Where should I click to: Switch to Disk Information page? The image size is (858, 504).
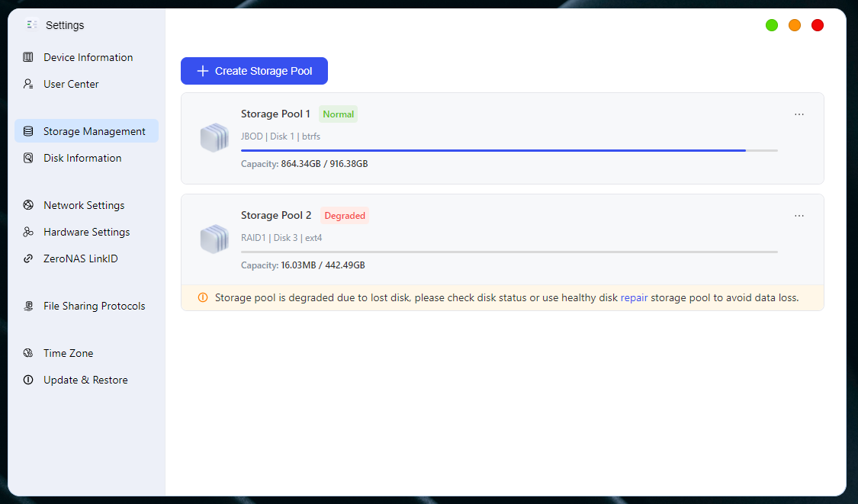click(86, 158)
